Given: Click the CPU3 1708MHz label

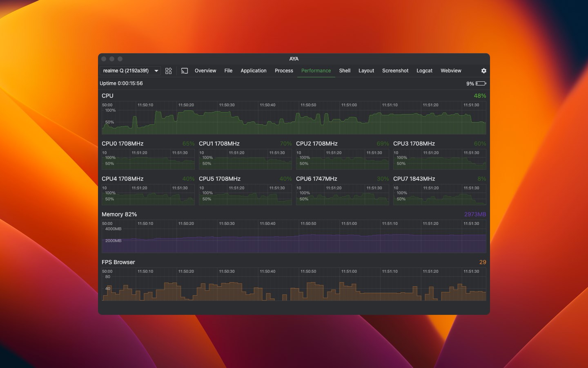Looking at the screenshot, I should coord(414,144).
